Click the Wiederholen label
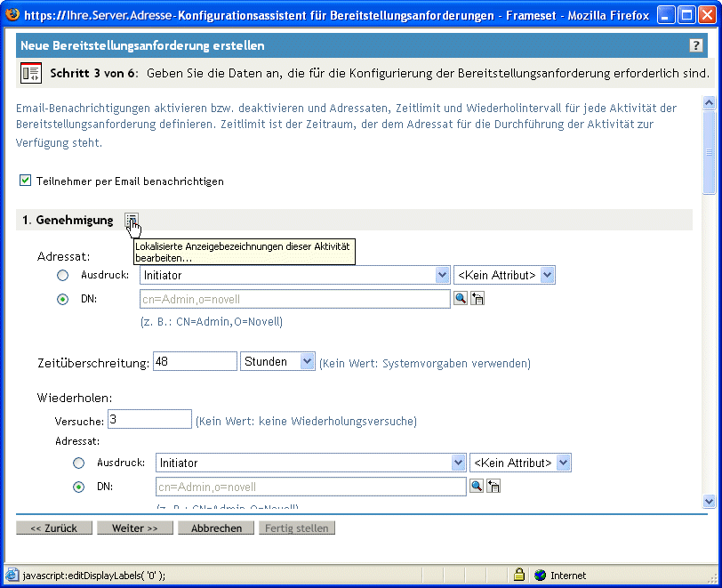722x588 pixels. pyautogui.click(x=75, y=399)
